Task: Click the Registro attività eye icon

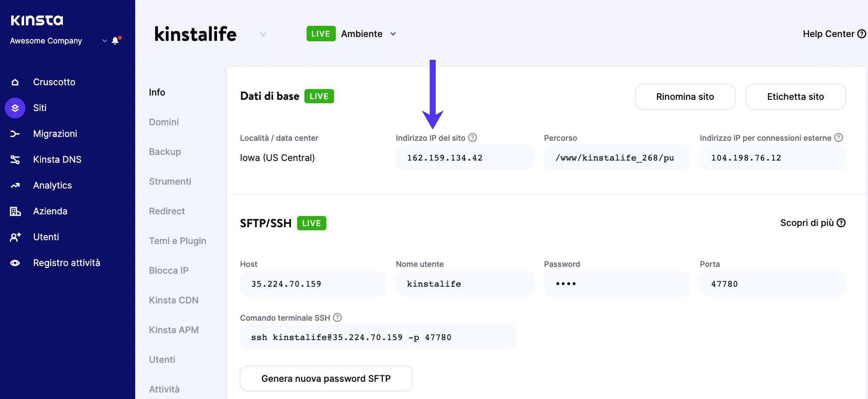Action: (15, 263)
